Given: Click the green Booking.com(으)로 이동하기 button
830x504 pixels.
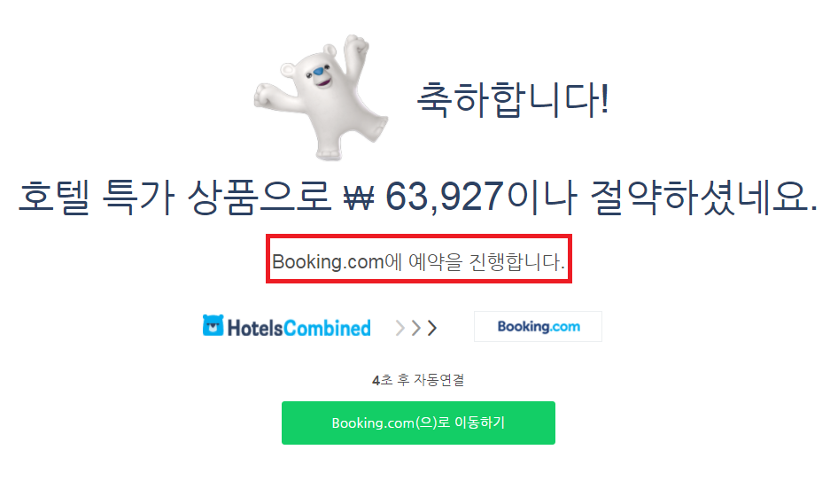Looking at the screenshot, I should tap(418, 423).
